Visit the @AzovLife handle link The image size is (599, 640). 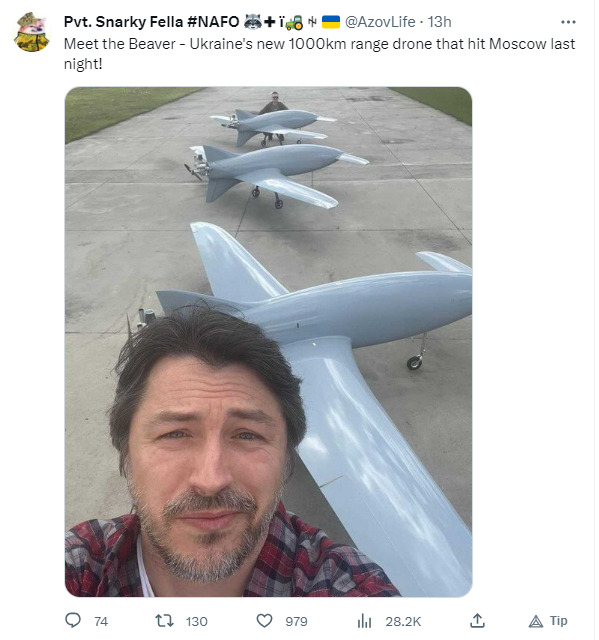click(380, 22)
